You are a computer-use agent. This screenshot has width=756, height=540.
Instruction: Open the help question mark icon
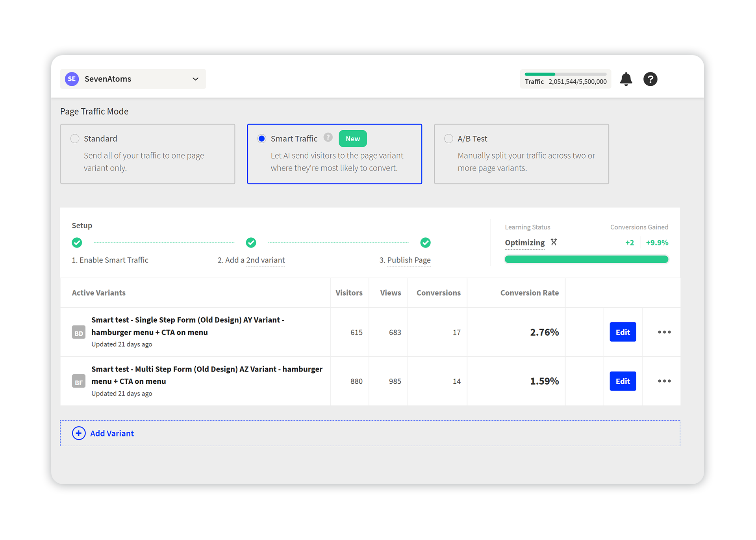[x=650, y=79]
